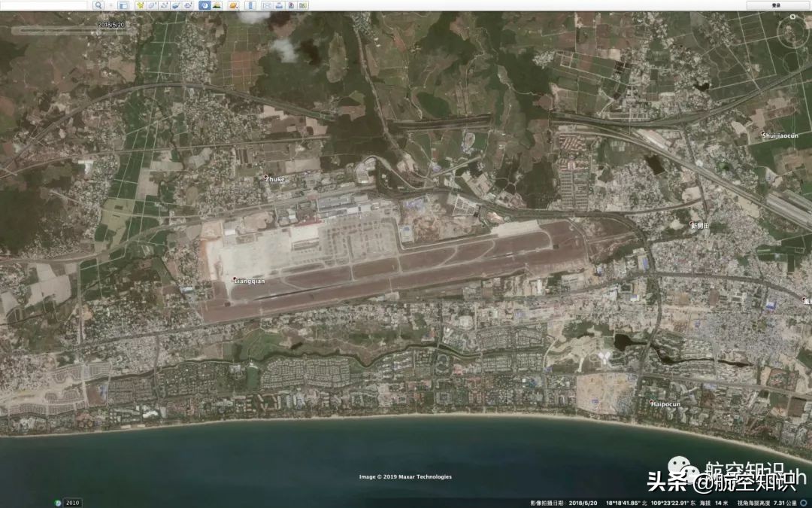Viewport: 812px width, 508px height.
Task: Click Image © 2019 Maxar Technologies attribution
Action: 405,477
